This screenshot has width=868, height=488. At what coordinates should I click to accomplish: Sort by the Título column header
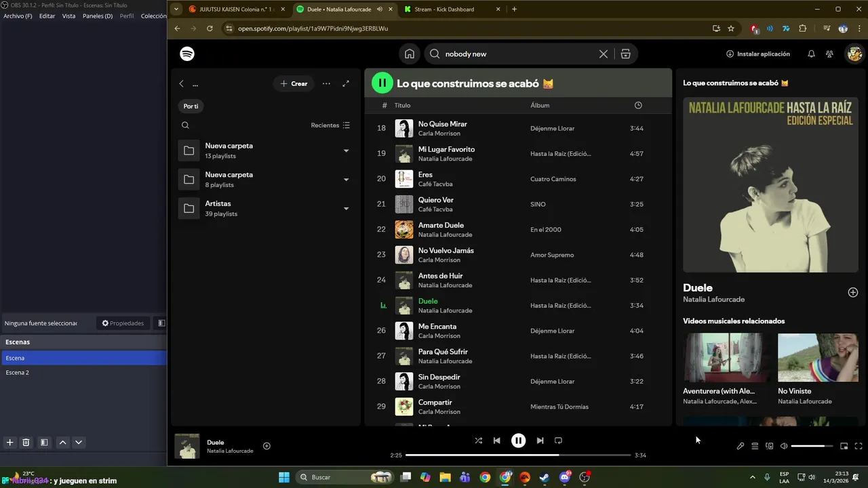pyautogui.click(x=402, y=105)
